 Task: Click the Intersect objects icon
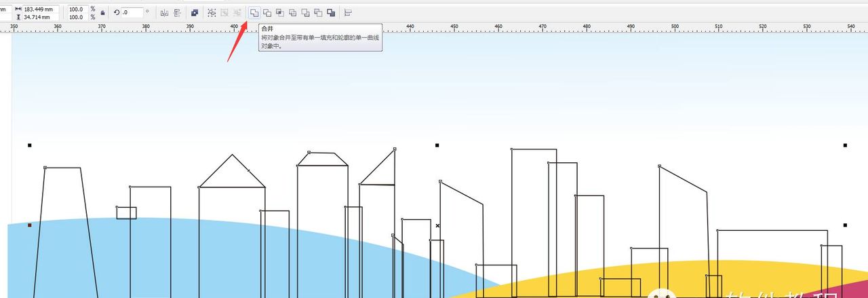tap(280, 12)
